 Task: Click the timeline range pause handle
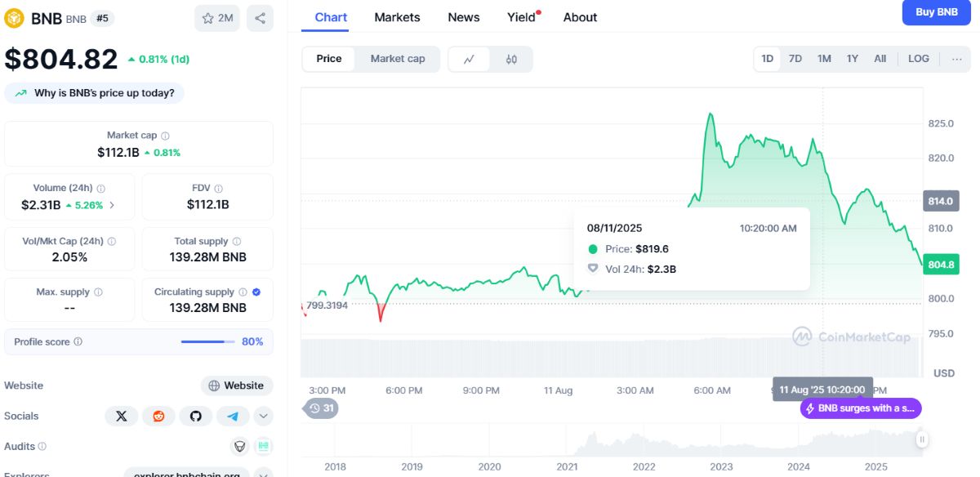(922, 439)
